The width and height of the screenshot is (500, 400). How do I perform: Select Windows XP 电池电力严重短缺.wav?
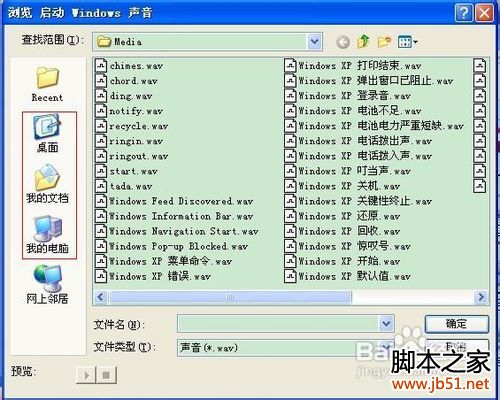click(374, 126)
